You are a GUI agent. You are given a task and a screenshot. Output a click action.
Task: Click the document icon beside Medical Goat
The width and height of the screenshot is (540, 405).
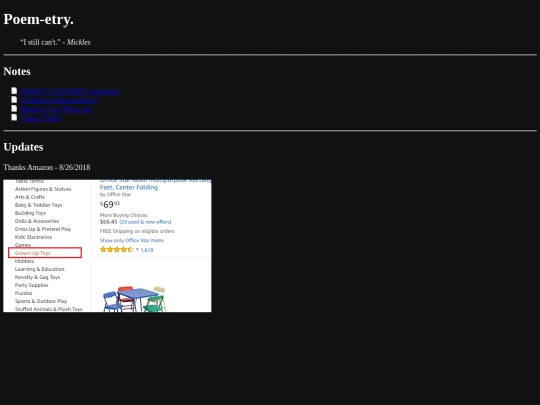pos(14,108)
